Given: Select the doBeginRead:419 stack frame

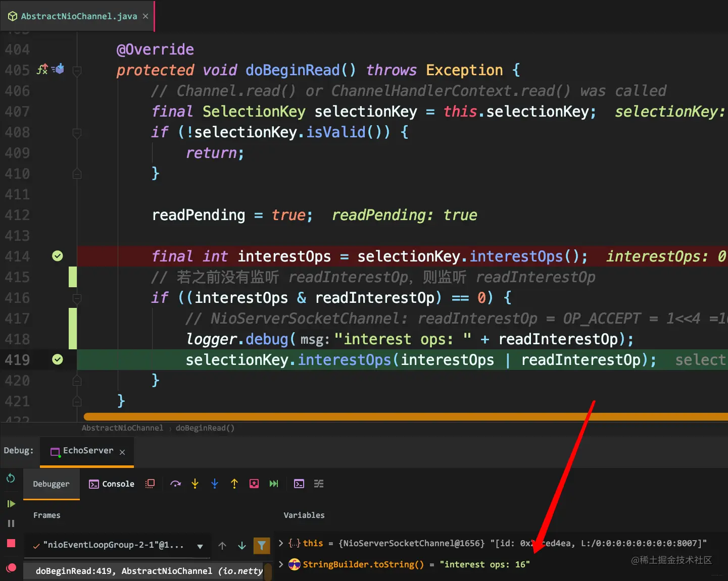Looking at the screenshot, I should [143, 571].
